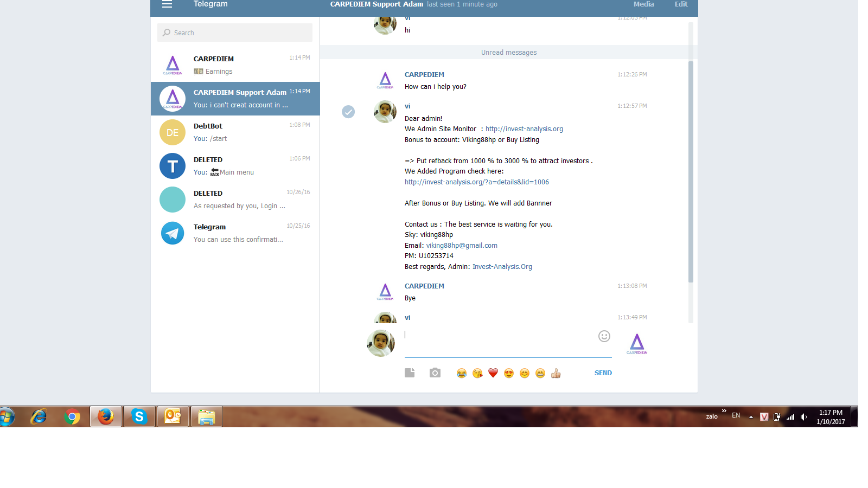Focus the message text input area
Image resolution: width=868 pixels, height=488 pixels.
point(508,343)
